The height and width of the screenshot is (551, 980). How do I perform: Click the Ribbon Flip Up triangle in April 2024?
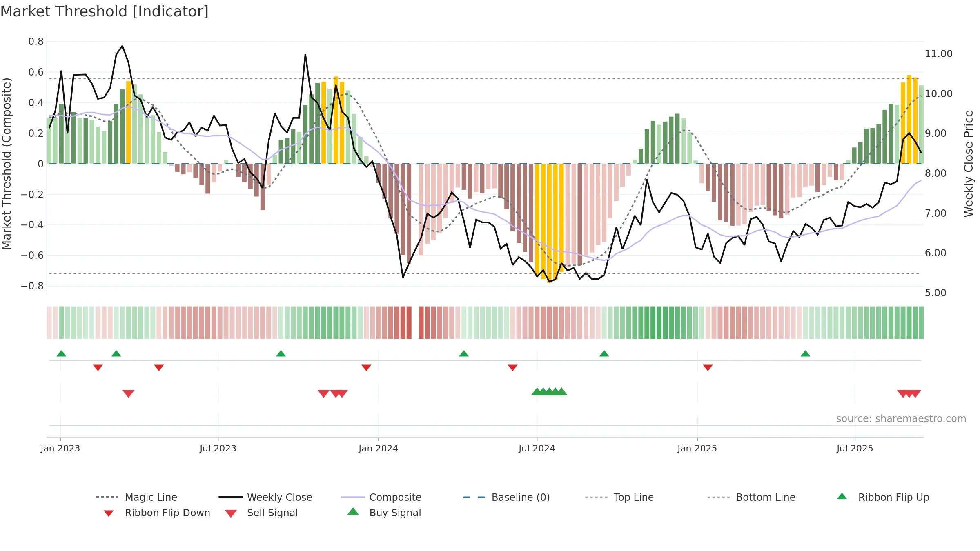pyautogui.click(x=464, y=353)
